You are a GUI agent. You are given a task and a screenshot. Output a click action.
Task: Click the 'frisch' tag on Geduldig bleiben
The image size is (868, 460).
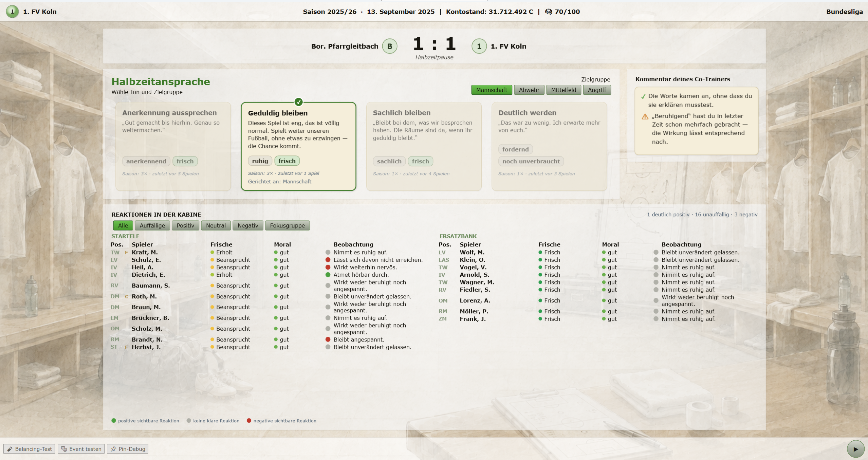tap(287, 161)
